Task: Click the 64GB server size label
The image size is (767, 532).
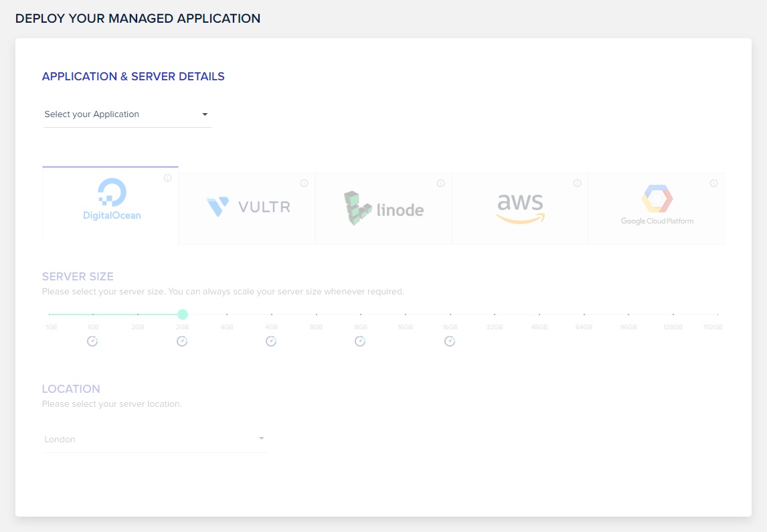Action: tap(584, 327)
